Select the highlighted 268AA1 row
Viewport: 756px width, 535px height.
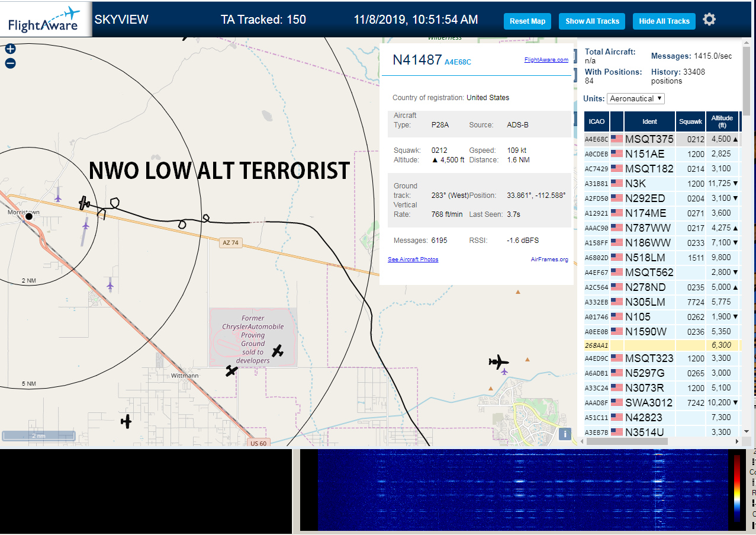coord(662,345)
